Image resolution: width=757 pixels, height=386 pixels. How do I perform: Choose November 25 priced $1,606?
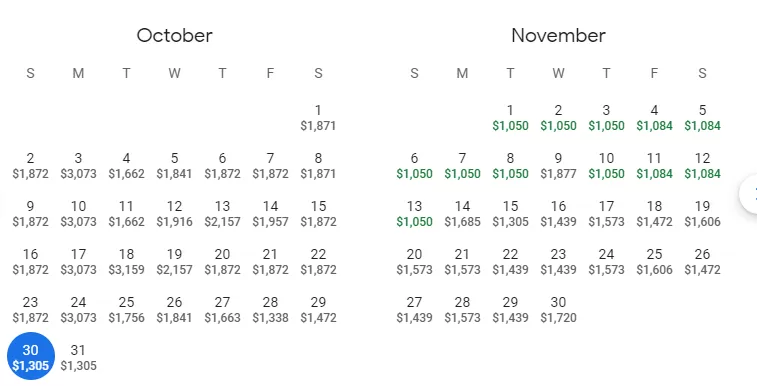[x=654, y=262]
